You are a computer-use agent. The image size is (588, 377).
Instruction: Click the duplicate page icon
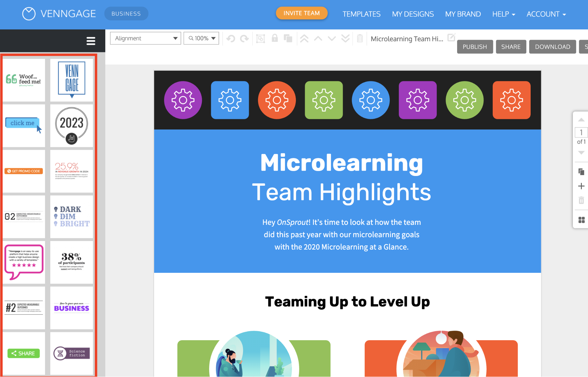[581, 172]
